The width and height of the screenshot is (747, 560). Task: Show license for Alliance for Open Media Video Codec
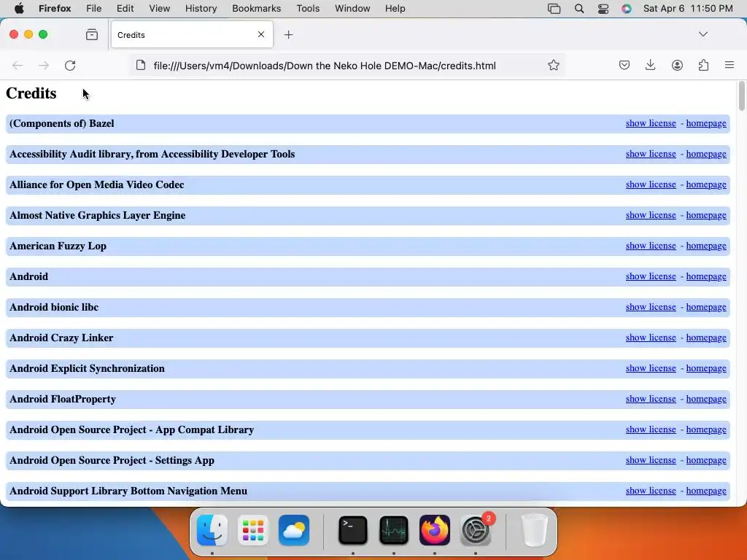651,184
